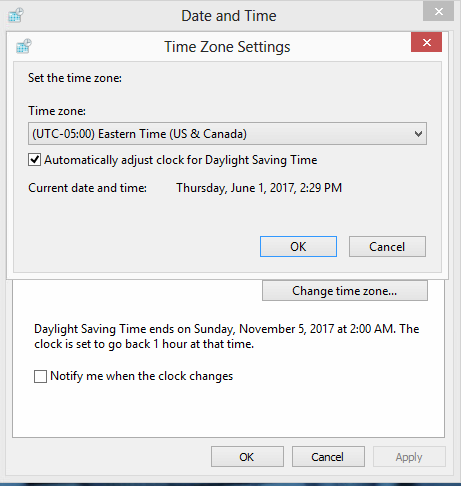Expand the time zone list using the chevron arrow

(418, 134)
